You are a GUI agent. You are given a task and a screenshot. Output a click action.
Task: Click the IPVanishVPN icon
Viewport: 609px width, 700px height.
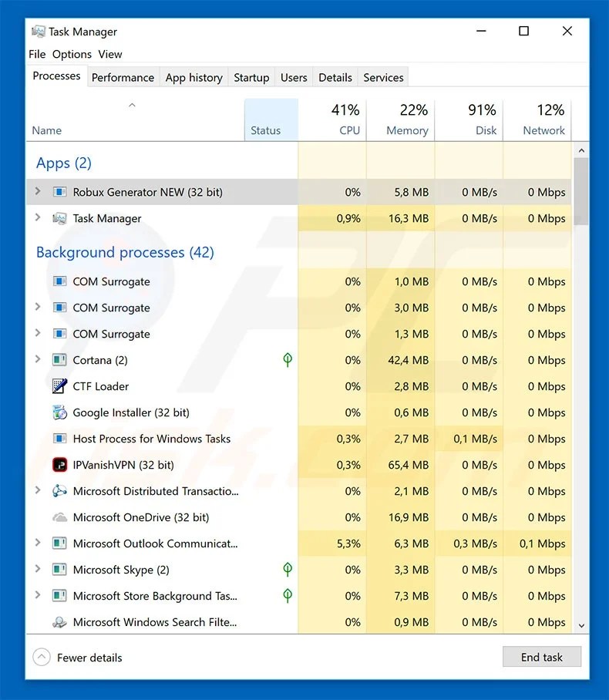[59, 465]
